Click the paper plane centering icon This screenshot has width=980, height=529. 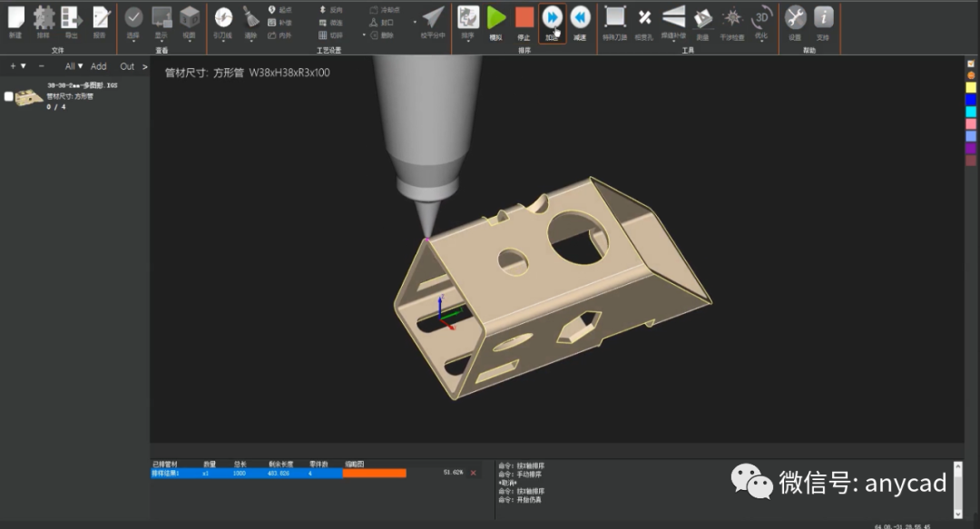click(x=434, y=17)
